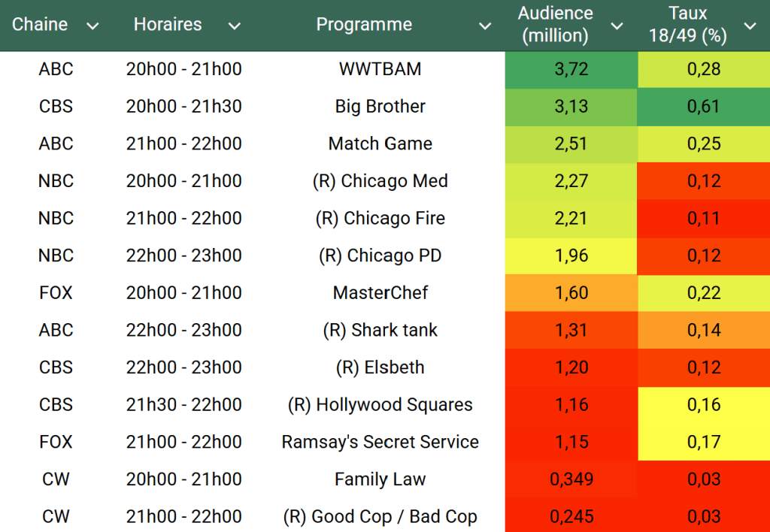Select the red 0,245 audience cell

571,517
